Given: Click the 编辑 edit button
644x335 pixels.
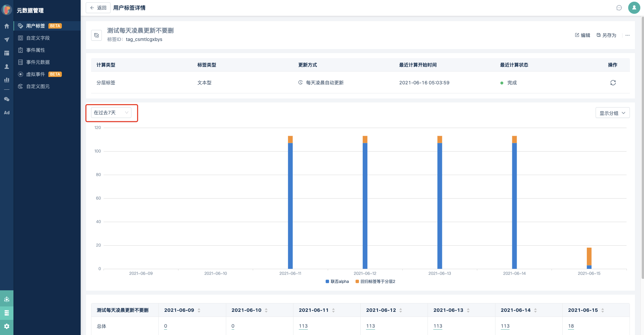Looking at the screenshot, I should tap(582, 35).
